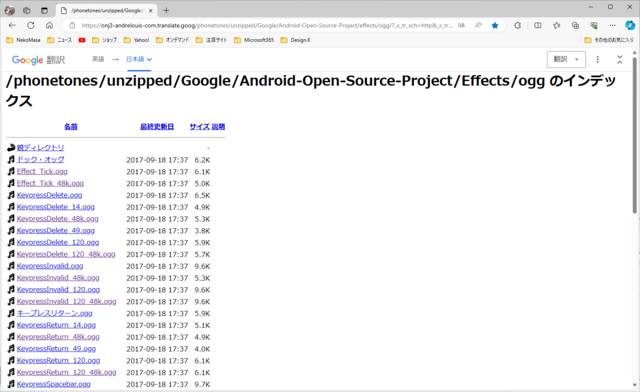The image size is (640, 392).
Task: Open the Microsoft365 bookmarks folder
Action: (x=254, y=40)
